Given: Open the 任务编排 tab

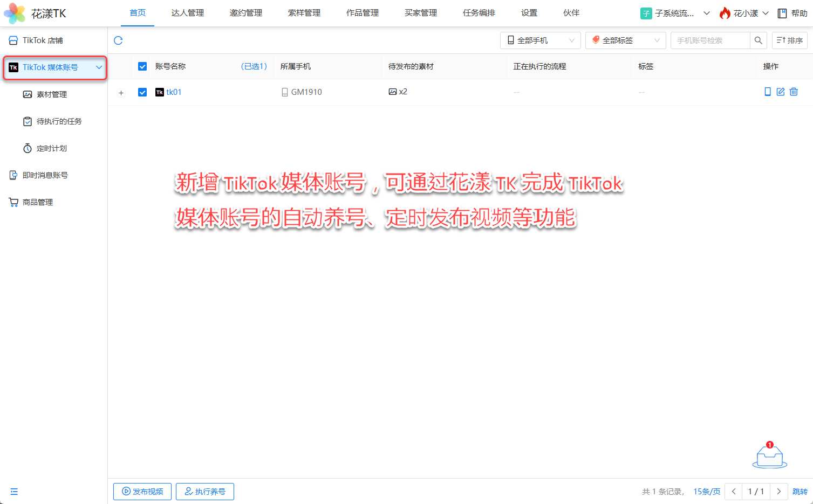Looking at the screenshot, I should [x=479, y=13].
